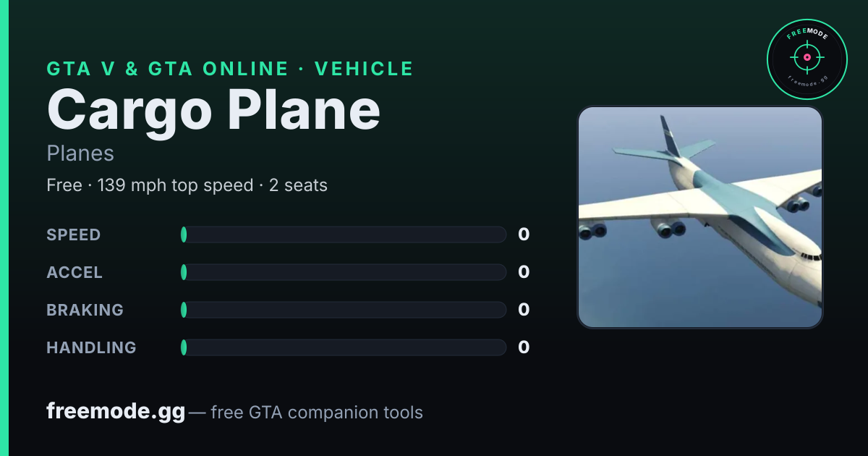868x456 pixels.
Task: Click the Cargo Plane title heading
Action: click(213, 110)
